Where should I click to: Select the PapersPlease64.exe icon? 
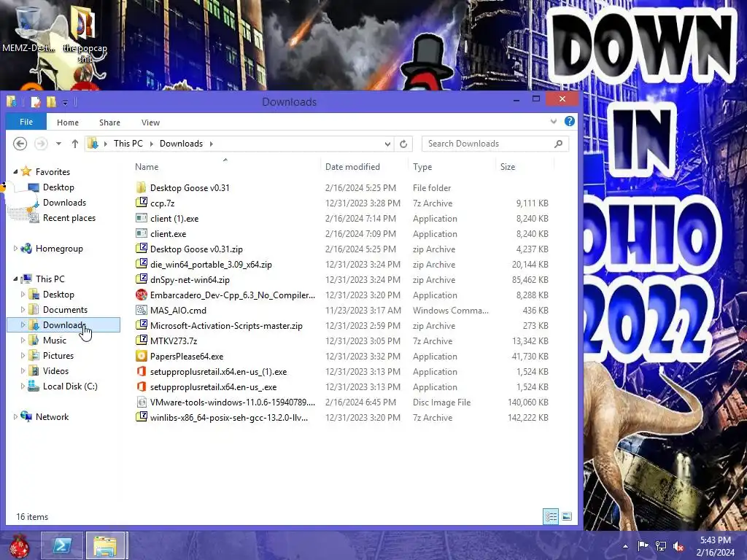(x=141, y=356)
